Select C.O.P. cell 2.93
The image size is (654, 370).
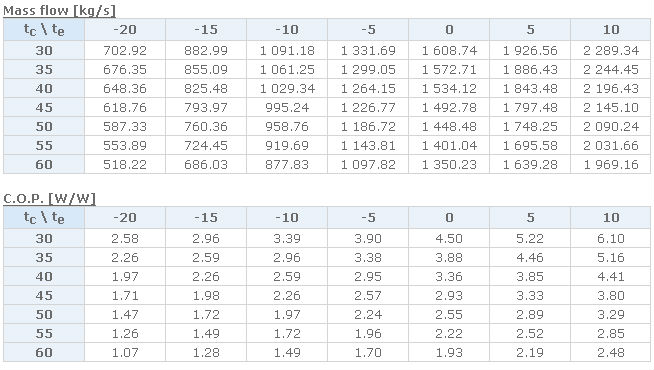(449, 295)
